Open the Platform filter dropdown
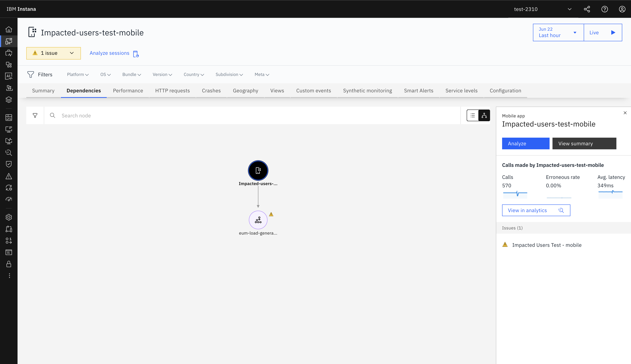The width and height of the screenshot is (631, 364). (78, 74)
